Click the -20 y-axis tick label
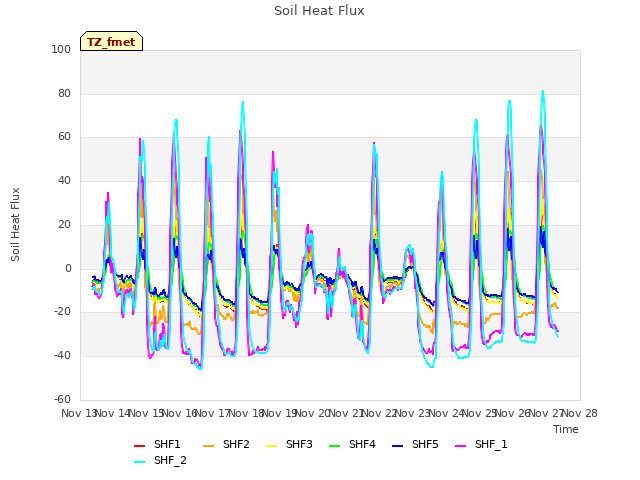 [x=62, y=312]
